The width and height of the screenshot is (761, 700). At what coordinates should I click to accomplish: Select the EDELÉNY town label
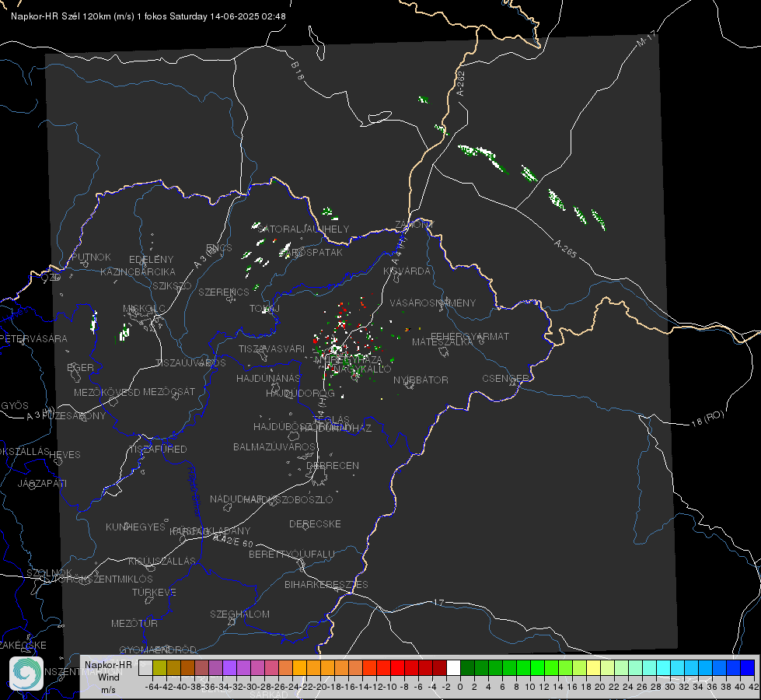(151, 260)
